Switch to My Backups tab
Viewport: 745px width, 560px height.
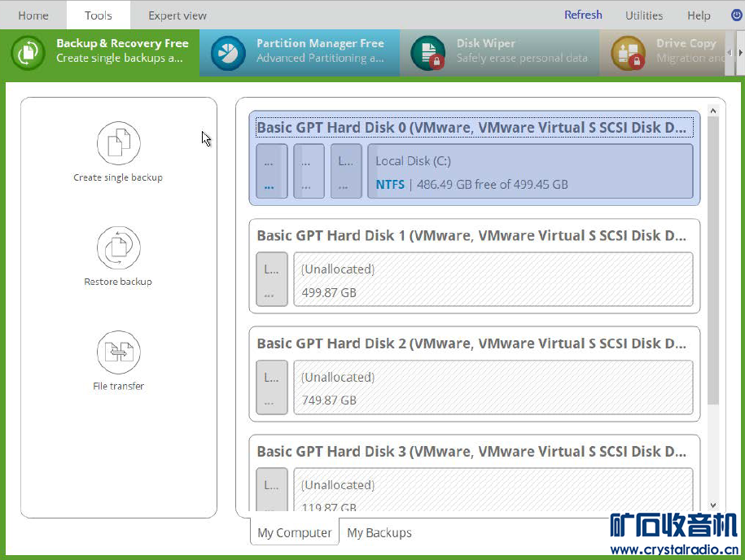tap(379, 532)
